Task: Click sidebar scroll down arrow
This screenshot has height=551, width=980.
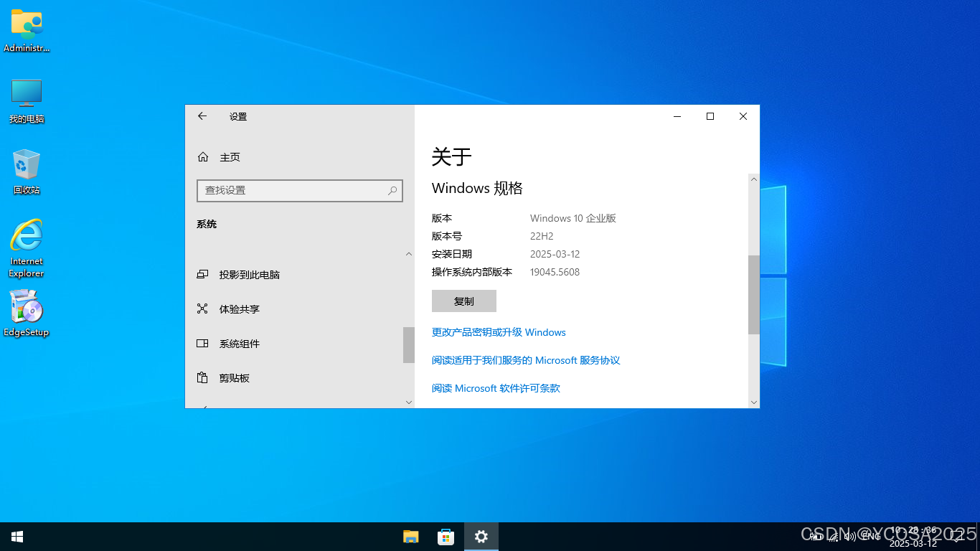Action: pos(409,402)
